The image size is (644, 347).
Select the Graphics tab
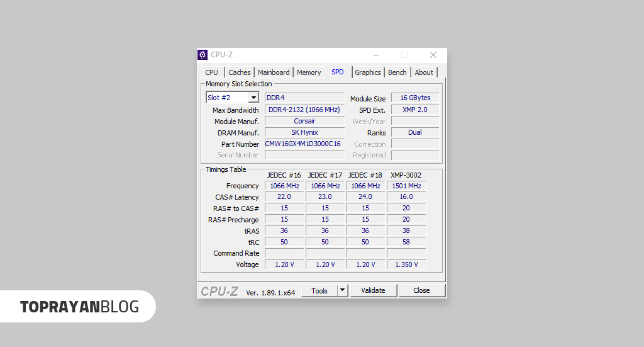(x=368, y=72)
